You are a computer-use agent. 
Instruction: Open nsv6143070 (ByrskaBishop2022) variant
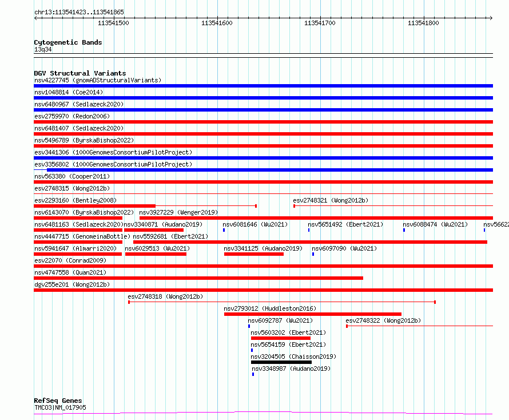(84, 212)
